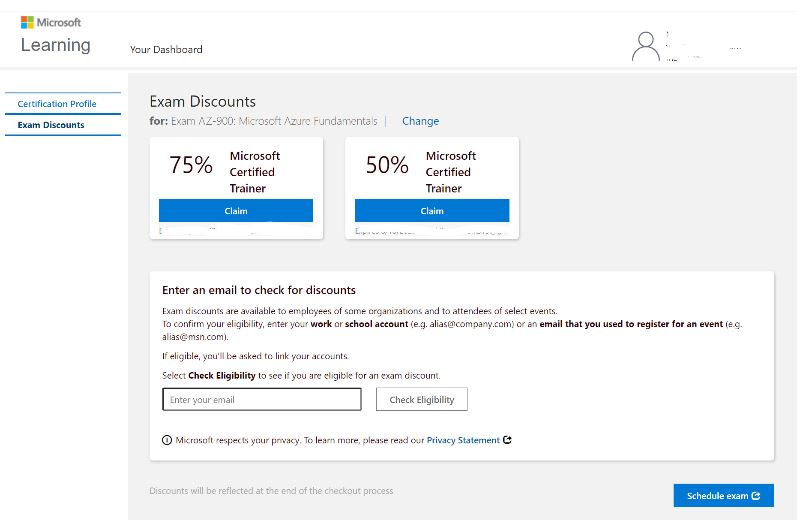Claim the 75% Microsoft Certified Trainer discount

[x=236, y=211]
